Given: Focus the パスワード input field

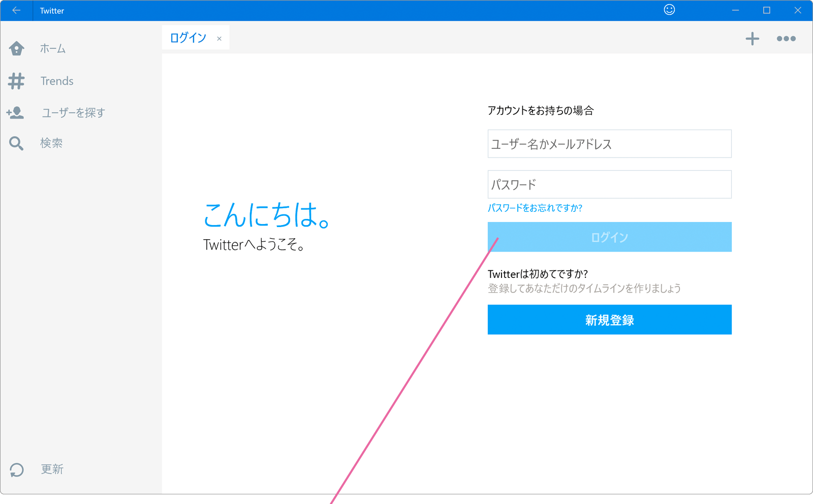Looking at the screenshot, I should click(610, 184).
